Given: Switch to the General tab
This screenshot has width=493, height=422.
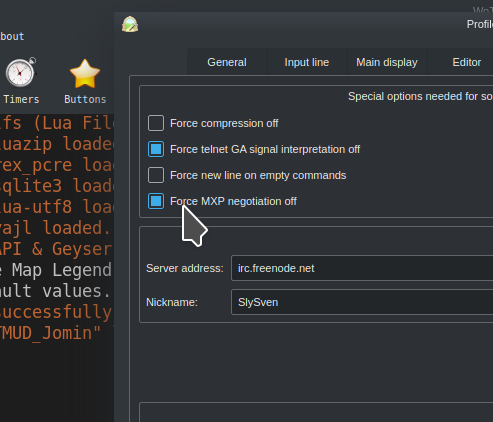Looking at the screenshot, I should tap(227, 62).
